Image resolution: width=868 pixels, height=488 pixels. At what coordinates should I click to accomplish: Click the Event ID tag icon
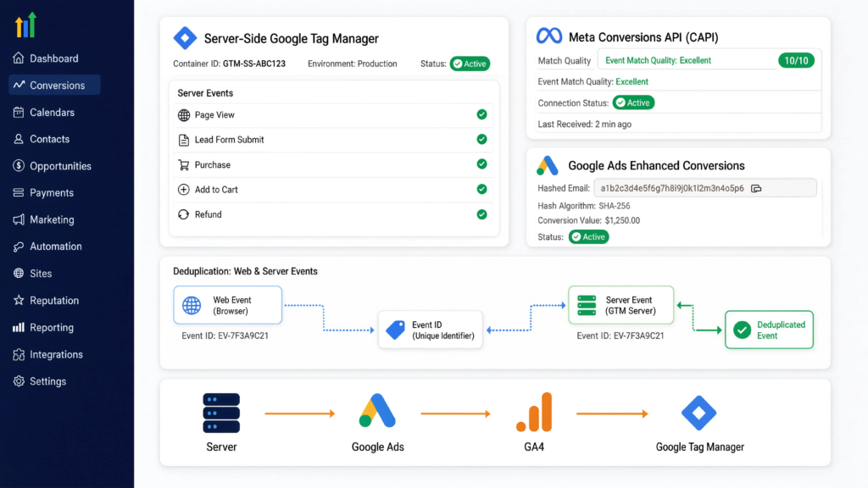click(395, 330)
